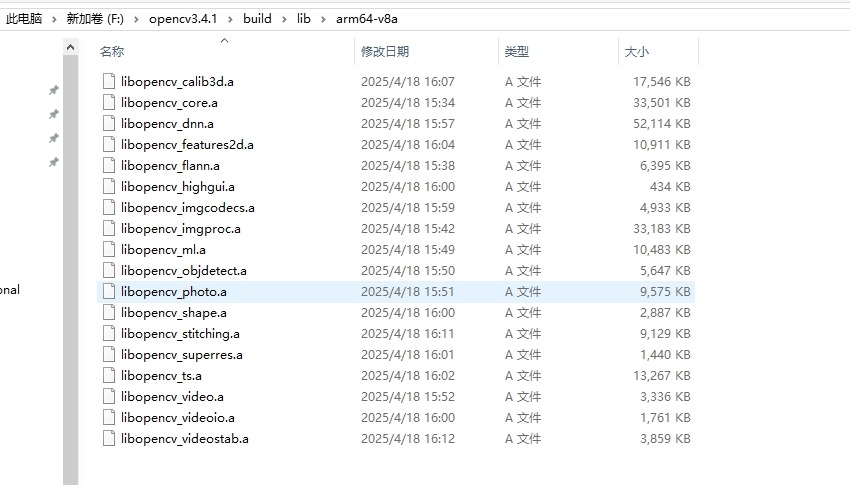Click the file icon of libopencv_dnn.a

pyautogui.click(x=109, y=124)
